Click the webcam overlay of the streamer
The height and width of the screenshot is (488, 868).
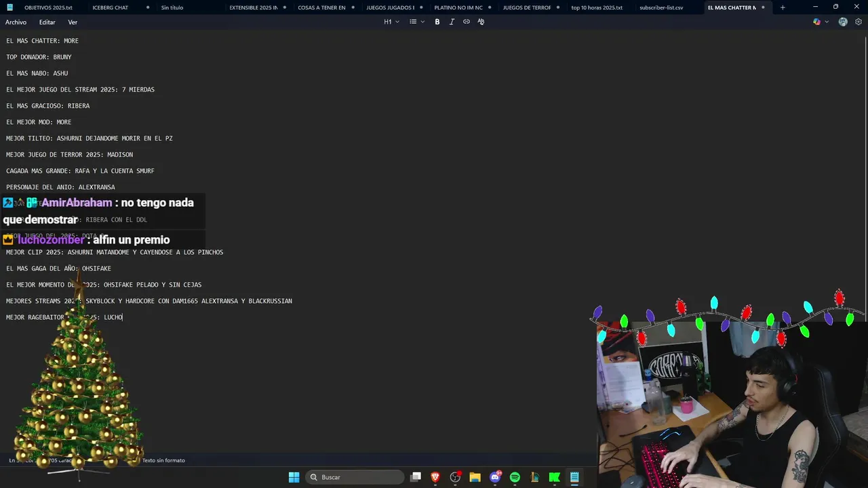(x=732, y=403)
